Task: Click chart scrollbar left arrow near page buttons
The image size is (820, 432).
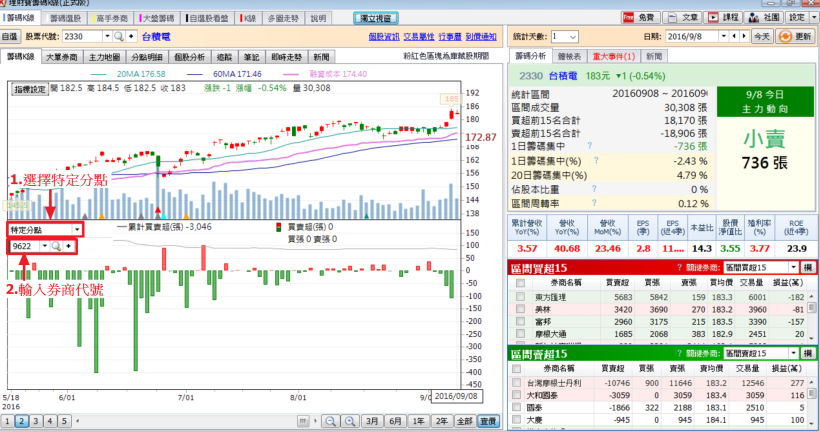Action: [x=78, y=421]
